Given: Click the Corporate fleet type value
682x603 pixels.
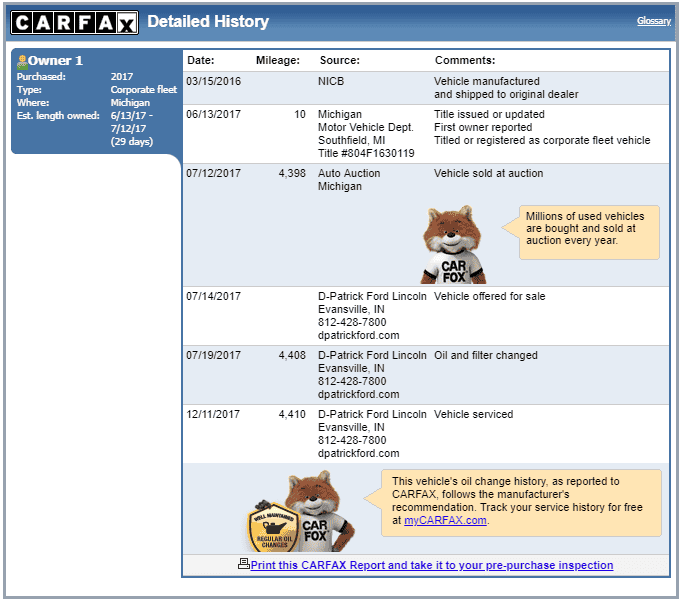Looking at the screenshot, I should click(x=144, y=90).
